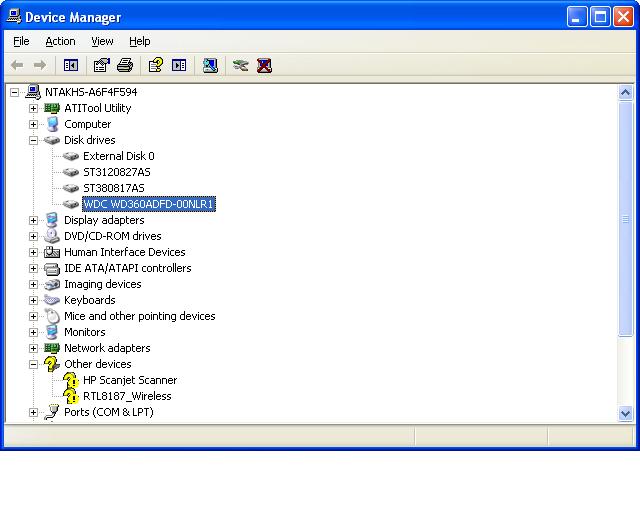Collapse the Other devices node

[x=33, y=364]
